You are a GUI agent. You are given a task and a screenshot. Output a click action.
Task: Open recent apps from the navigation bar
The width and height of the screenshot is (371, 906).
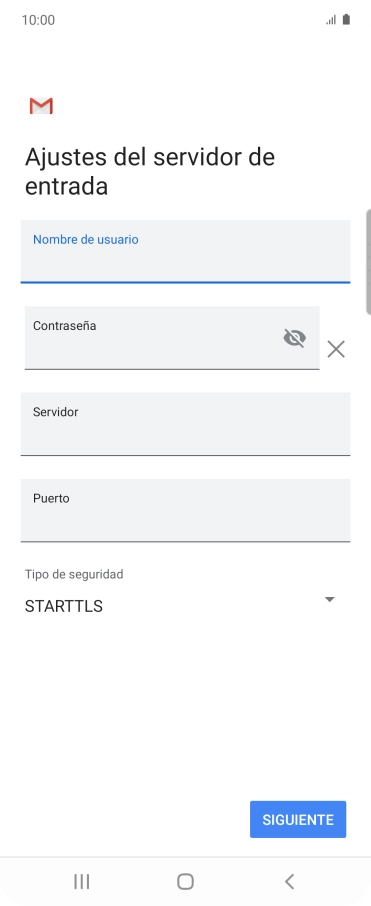pyautogui.click(x=81, y=881)
